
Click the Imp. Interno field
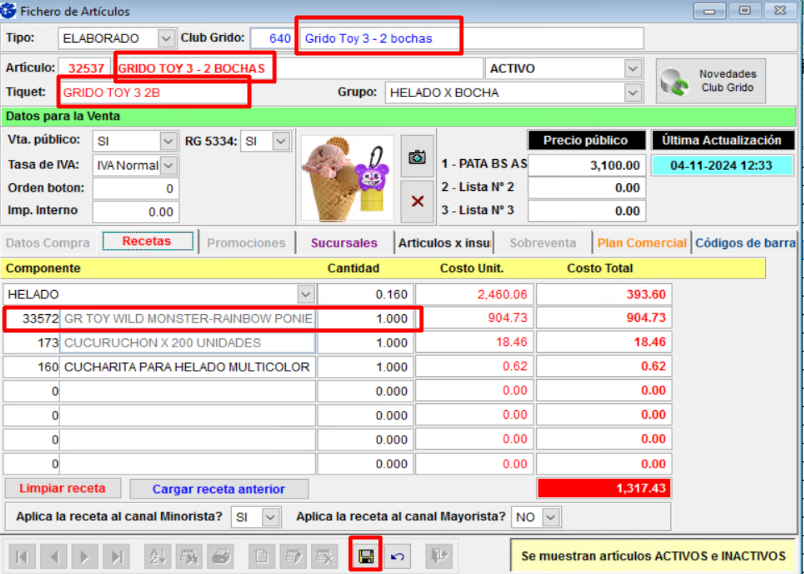coord(136,212)
